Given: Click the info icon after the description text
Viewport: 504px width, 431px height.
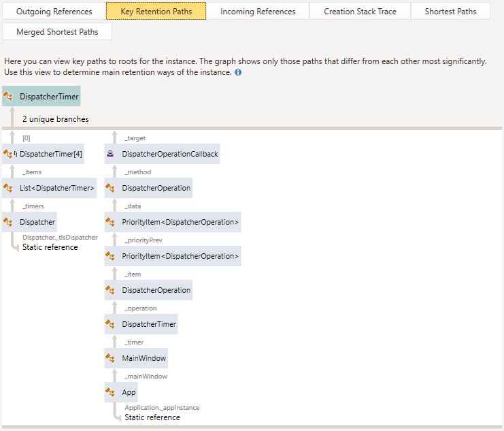Looking at the screenshot, I should click(x=238, y=72).
